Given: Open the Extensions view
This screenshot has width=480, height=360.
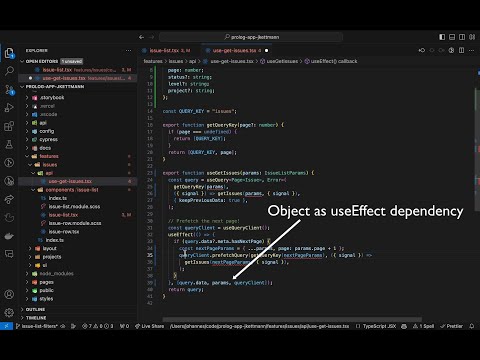Looking at the screenshot, I should pyautogui.click(x=9, y=126).
